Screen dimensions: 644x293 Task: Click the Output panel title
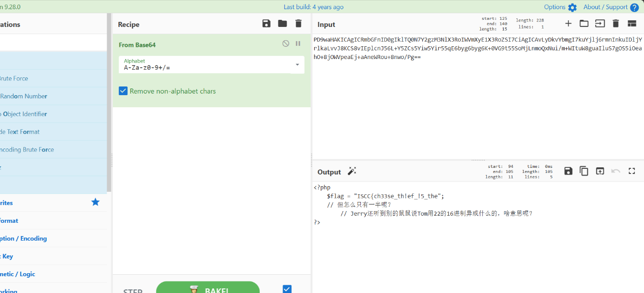pyautogui.click(x=329, y=172)
